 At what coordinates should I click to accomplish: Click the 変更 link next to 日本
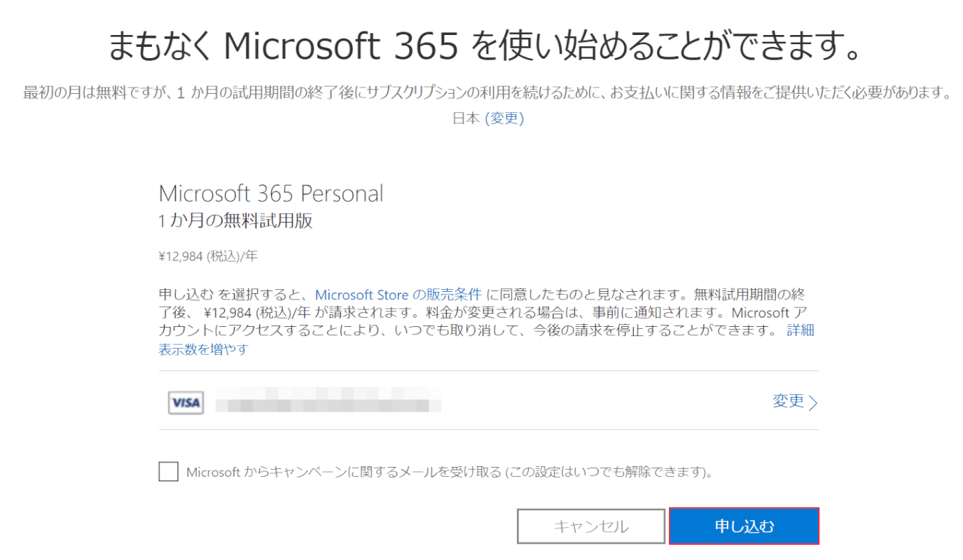pos(504,119)
